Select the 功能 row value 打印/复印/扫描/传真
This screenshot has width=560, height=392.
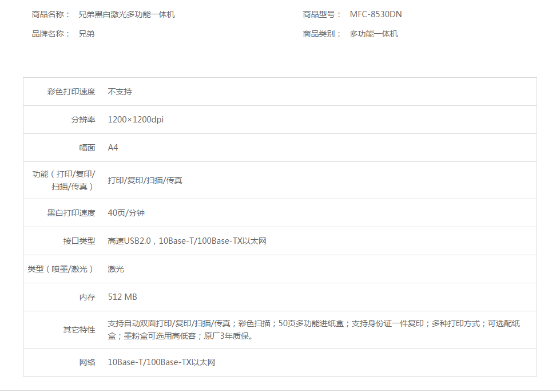pyautogui.click(x=145, y=180)
